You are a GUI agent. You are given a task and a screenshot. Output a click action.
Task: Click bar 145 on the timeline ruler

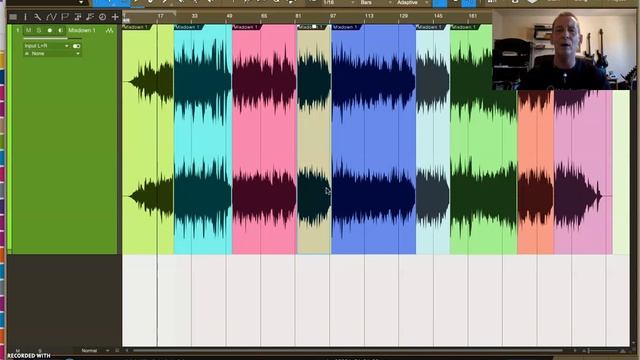438,16
